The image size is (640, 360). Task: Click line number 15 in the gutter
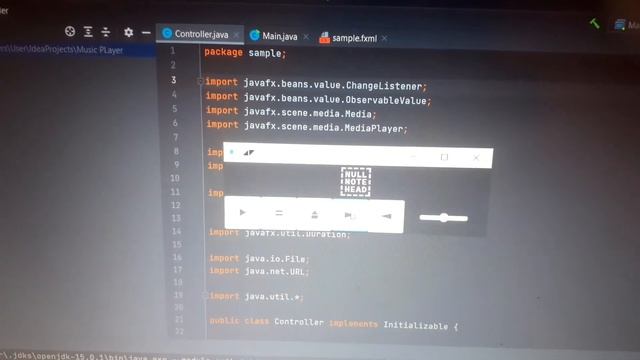pos(177,244)
